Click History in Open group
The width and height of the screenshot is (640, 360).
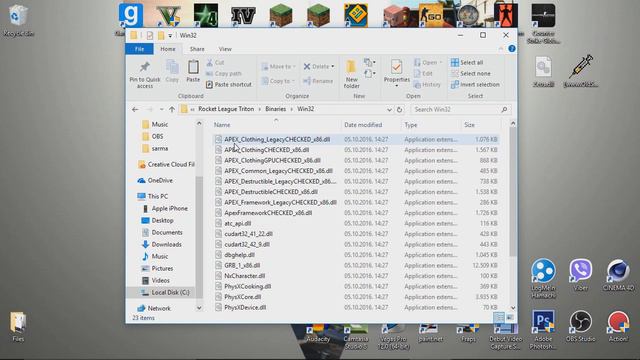427,84
